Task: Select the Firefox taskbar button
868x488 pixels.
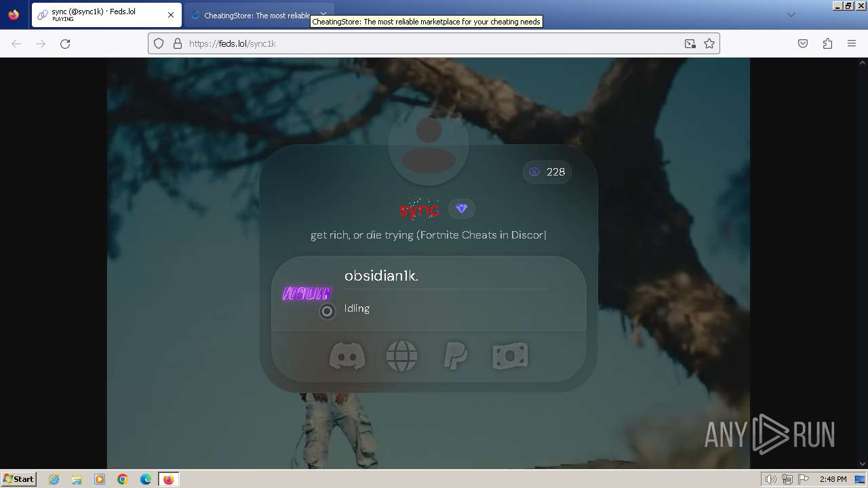Action: [168, 479]
